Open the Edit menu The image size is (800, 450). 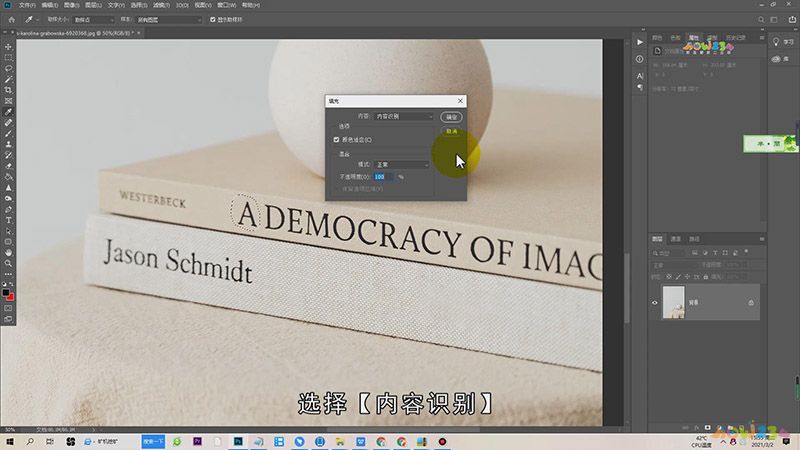[49, 5]
